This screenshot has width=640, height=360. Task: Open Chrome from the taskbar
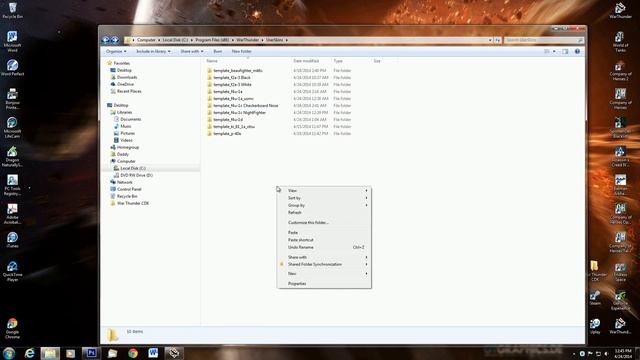[x=133, y=353]
